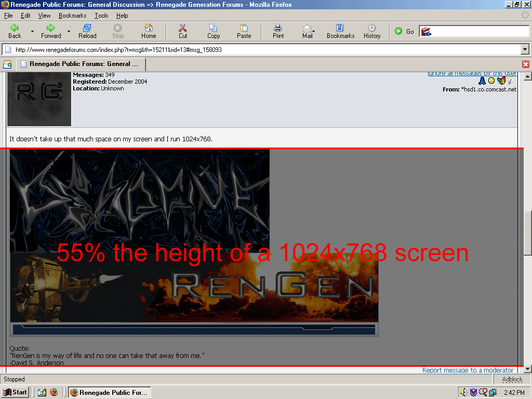Click Report message to a moderator link

tap(468, 370)
